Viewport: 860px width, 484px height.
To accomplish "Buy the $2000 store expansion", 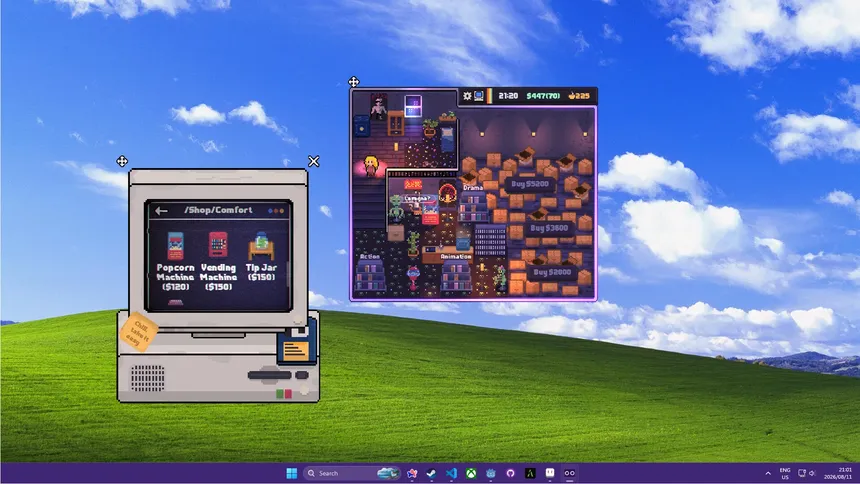I will [x=552, y=272].
